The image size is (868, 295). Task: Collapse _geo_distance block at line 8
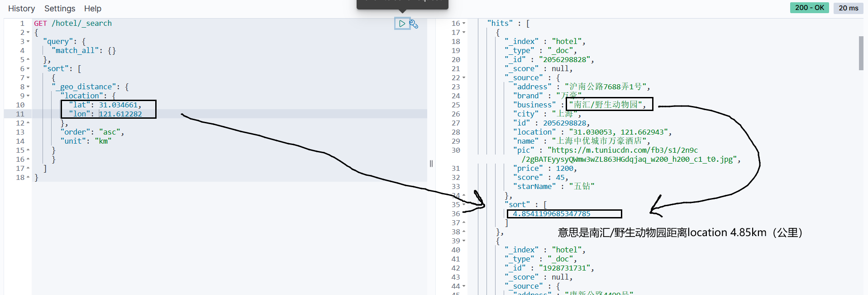tap(28, 87)
